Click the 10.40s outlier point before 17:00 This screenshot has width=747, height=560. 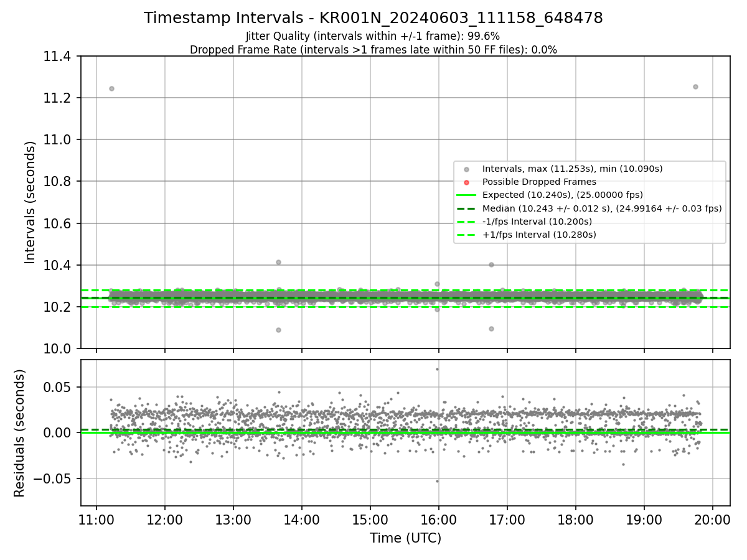coord(491,264)
